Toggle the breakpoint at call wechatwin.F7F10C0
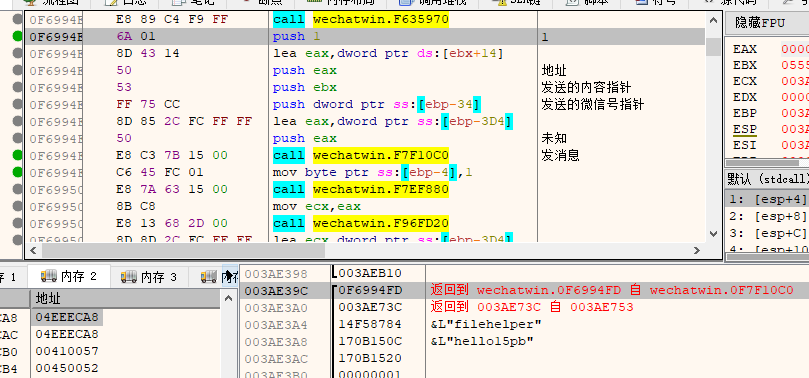Screen dimensions: 809x378 click(18, 155)
